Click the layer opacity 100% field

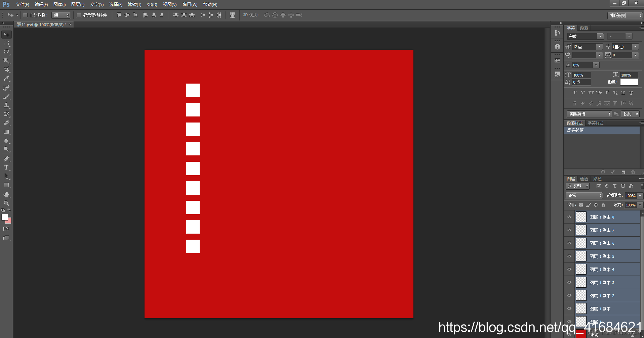pyautogui.click(x=631, y=196)
